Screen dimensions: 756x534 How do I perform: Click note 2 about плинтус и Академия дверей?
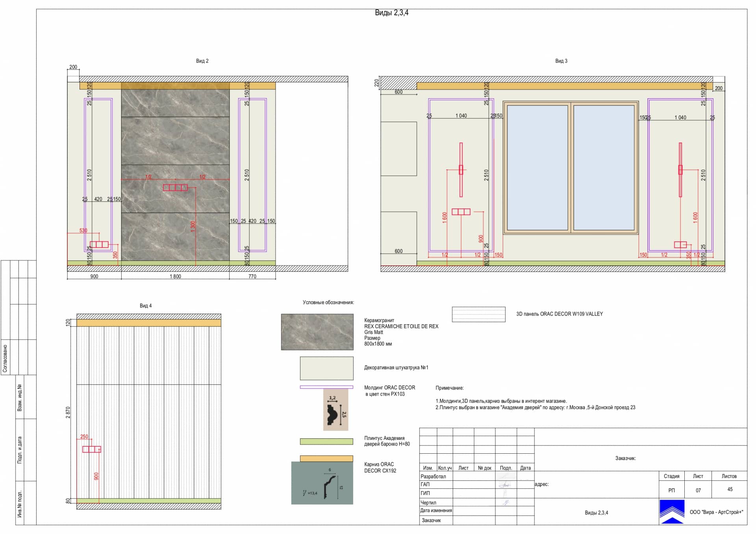point(535,408)
